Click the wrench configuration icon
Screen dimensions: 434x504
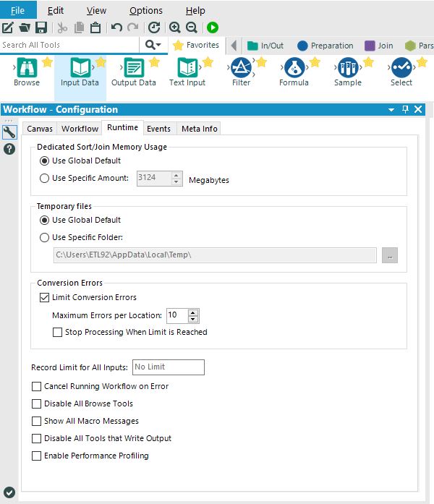click(x=9, y=132)
